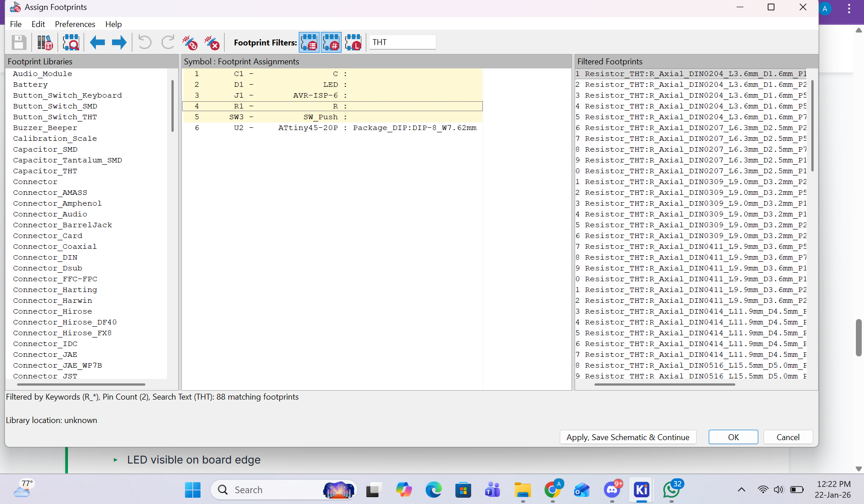Open the footprint library table manager
864x504 pixels.
pyautogui.click(x=45, y=43)
